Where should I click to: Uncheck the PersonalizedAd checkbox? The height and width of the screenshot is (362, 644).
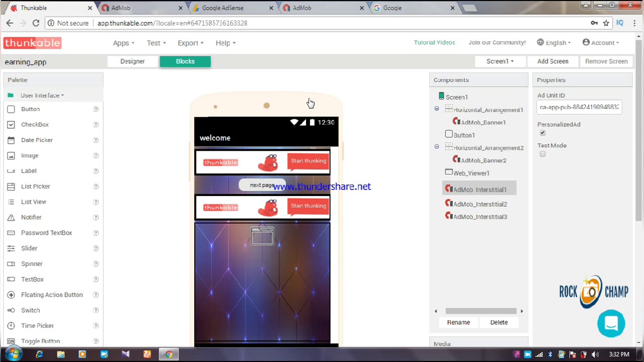542,133
